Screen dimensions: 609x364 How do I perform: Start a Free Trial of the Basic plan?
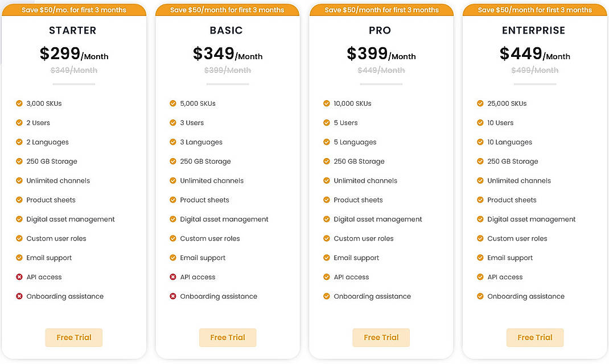point(228,337)
